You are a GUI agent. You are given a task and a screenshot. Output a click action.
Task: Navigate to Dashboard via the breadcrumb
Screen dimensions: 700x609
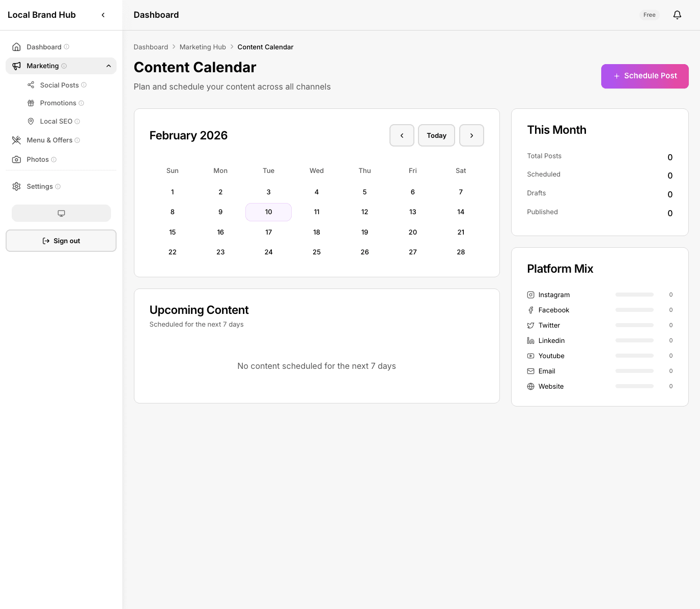(151, 47)
